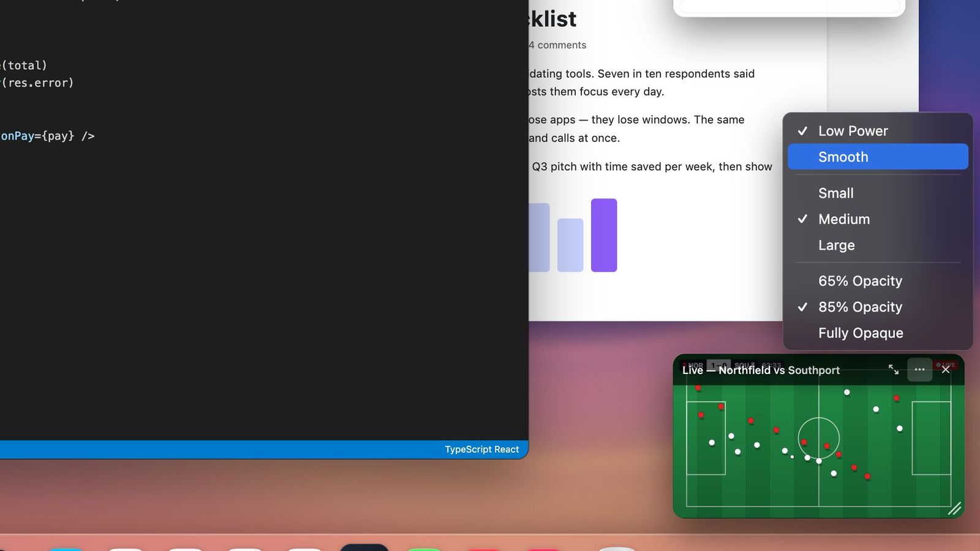
Task: Click the 'Q3 pitch with time saved' sentence
Action: [652, 167]
